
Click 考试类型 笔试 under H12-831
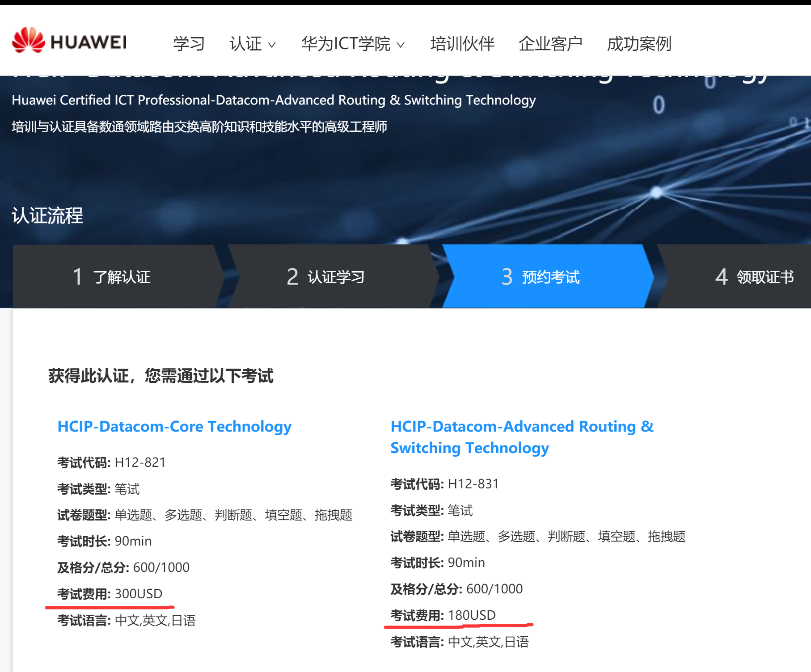431,510
